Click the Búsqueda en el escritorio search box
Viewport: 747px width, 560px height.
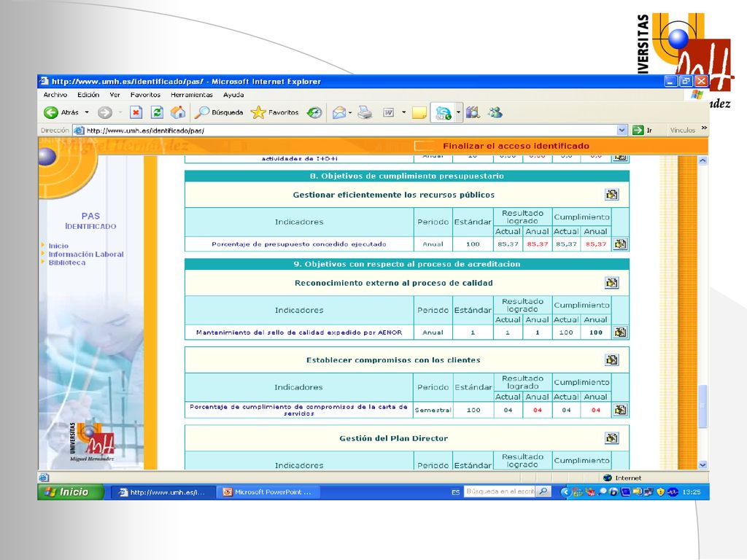pos(499,491)
